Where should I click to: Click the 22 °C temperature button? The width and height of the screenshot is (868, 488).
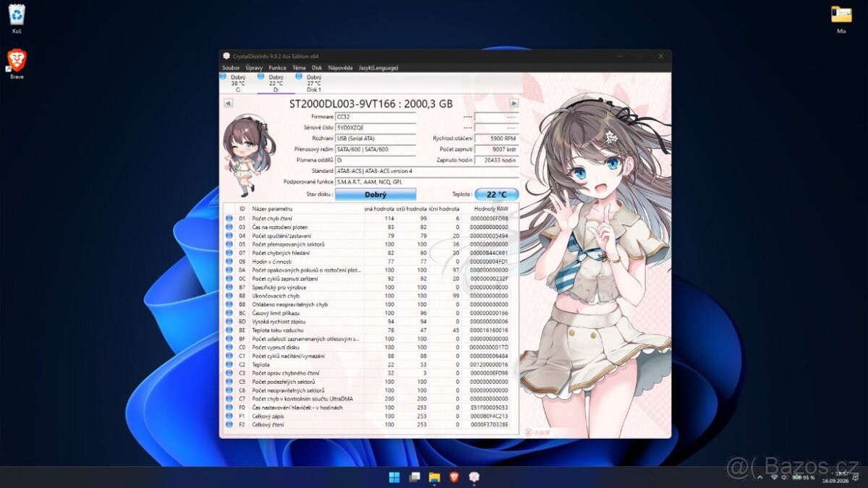(x=496, y=194)
